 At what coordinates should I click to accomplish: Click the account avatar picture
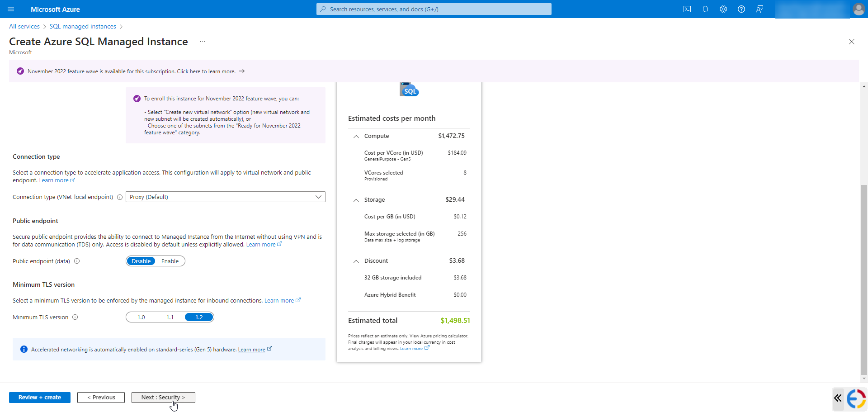[x=859, y=9]
